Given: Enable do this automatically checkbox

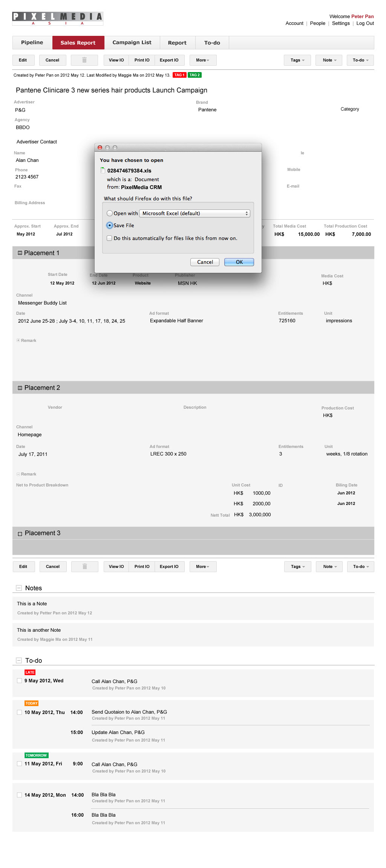Looking at the screenshot, I should click(x=109, y=238).
